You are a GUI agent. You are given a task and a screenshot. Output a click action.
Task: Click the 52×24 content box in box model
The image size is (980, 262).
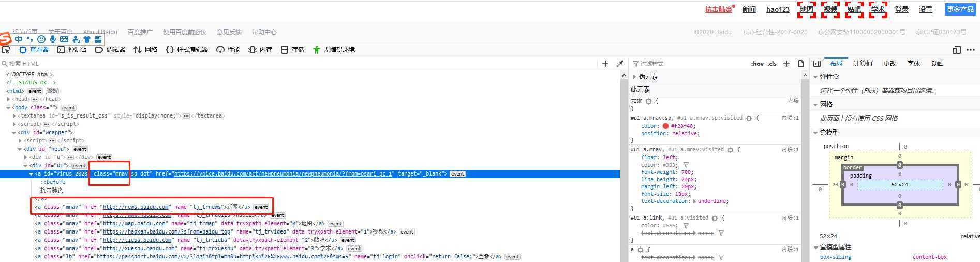coord(900,185)
